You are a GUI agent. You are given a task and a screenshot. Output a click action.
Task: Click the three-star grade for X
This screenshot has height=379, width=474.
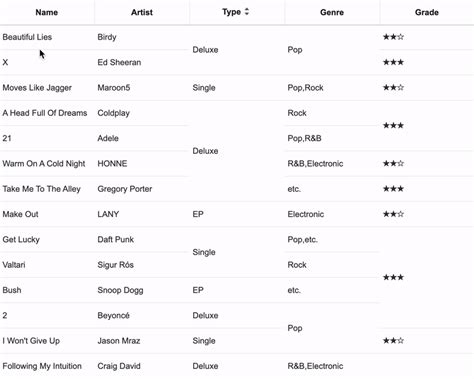click(393, 62)
